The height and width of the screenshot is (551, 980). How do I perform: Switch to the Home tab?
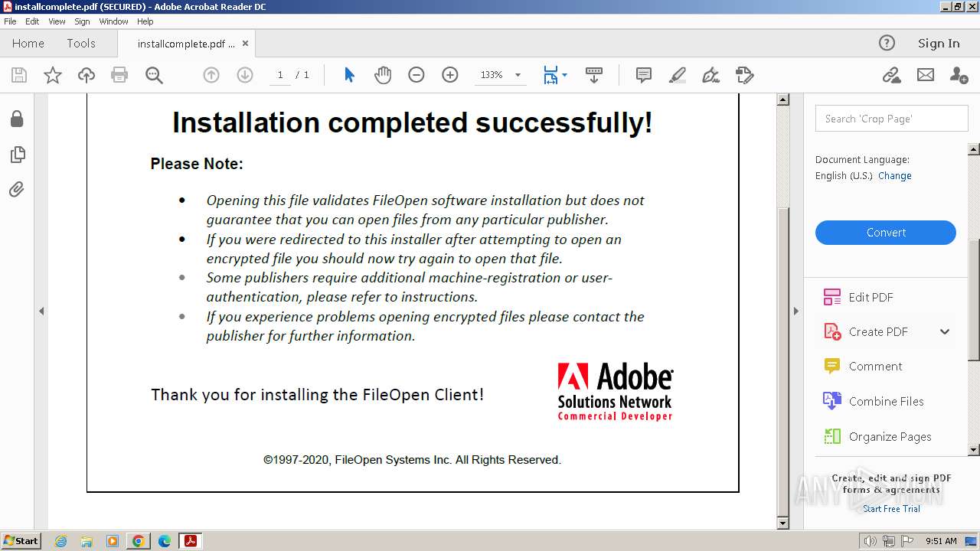[x=28, y=43]
